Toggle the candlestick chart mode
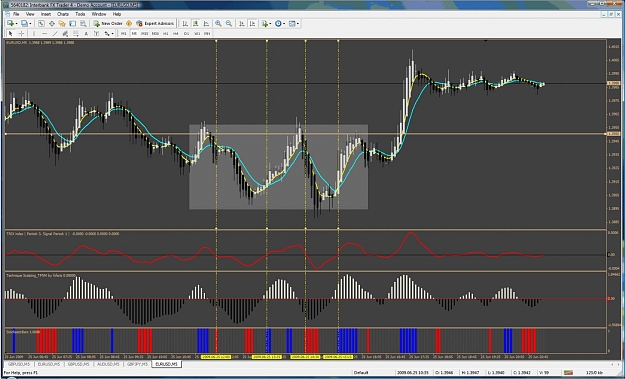Viewport: 625px width, 379px height. pyautogui.click(x=196, y=24)
